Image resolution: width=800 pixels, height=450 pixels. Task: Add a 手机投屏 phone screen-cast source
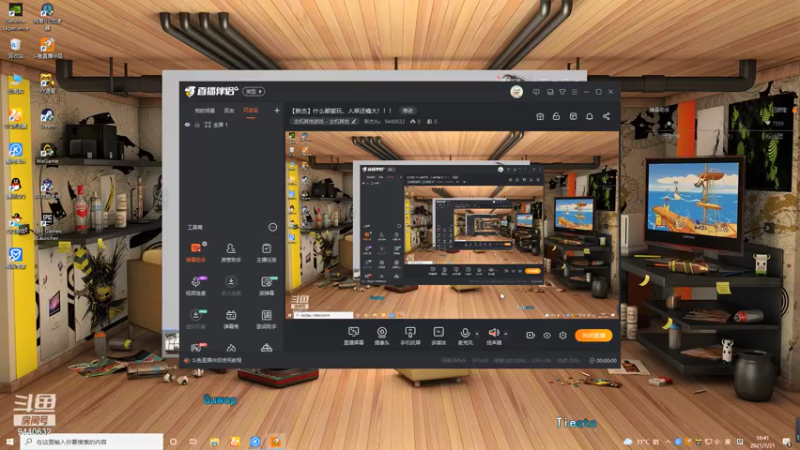[x=410, y=336]
